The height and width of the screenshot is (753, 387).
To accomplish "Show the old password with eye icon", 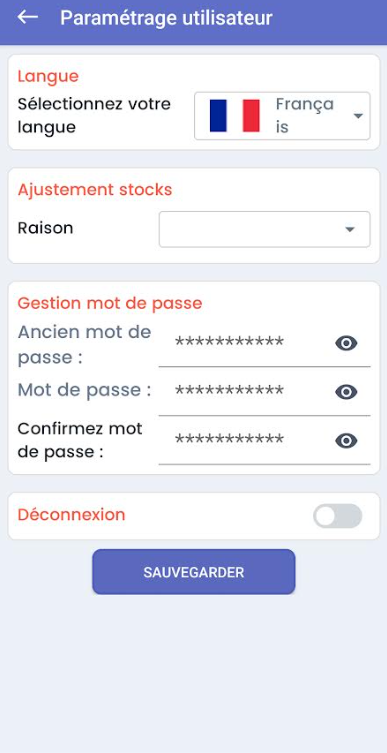I will pos(346,343).
